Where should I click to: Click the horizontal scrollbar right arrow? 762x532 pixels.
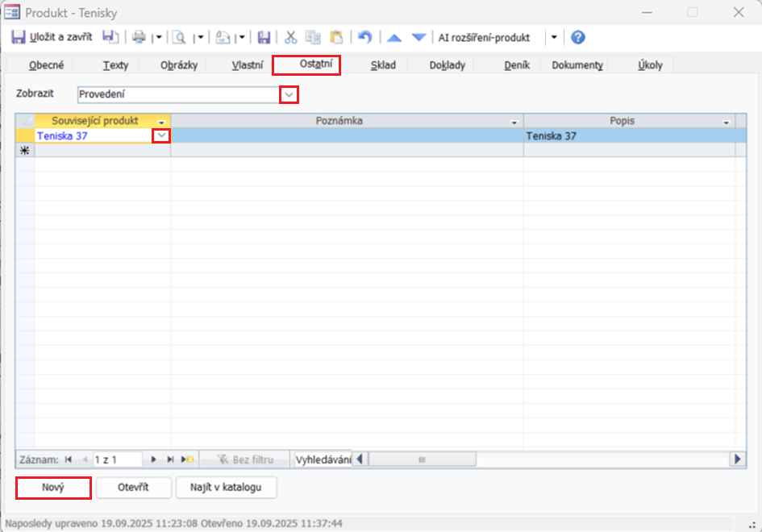[737, 459]
